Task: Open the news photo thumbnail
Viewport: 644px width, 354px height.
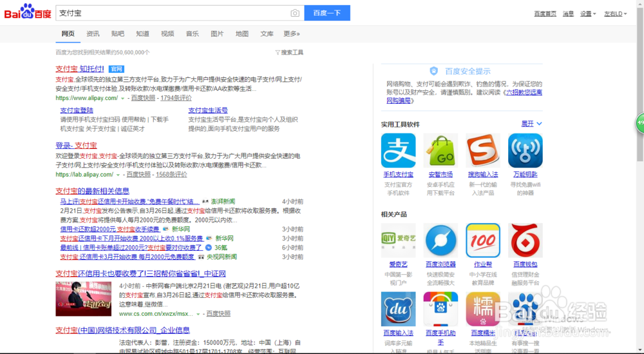Action: click(83, 299)
